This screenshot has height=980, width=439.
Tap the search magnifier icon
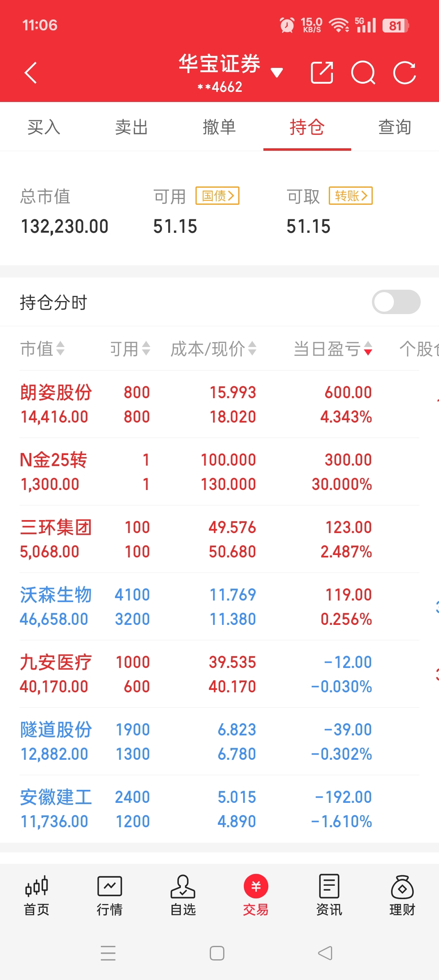[x=363, y=73]
